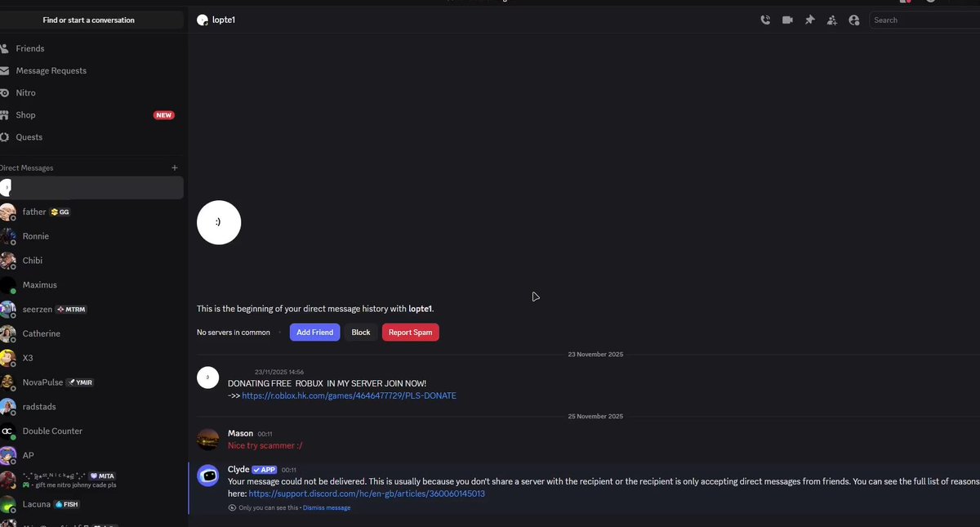Click the Search messages field
Image resolution: width=980 pixels, height=527 pixels.
pos(924,20)
